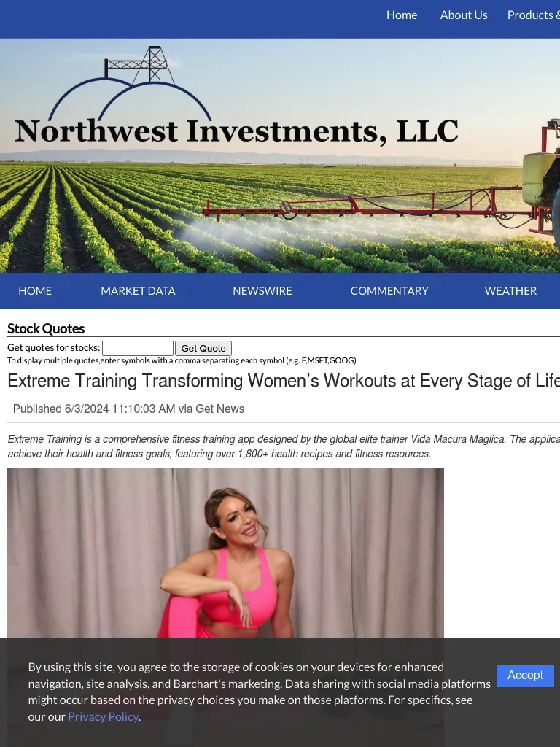Go to the About Us page

coord(463,15)
